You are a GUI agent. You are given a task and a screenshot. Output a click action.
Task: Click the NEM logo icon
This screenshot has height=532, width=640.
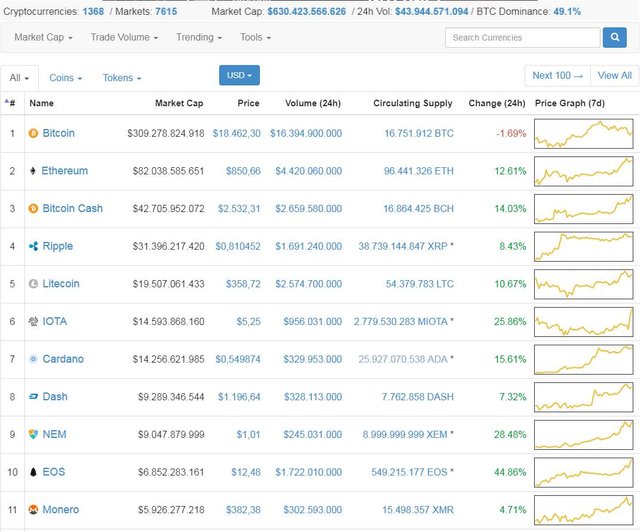[x=33, y=434]
